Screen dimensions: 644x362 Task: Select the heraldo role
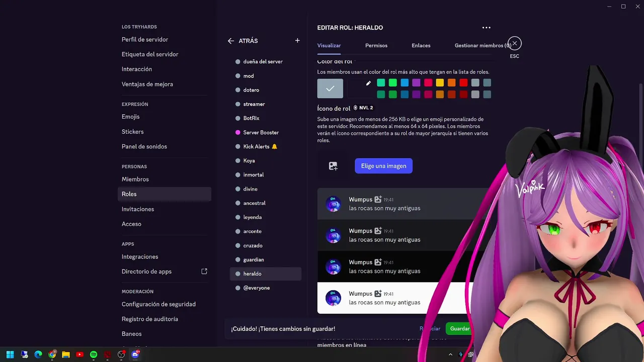click(x=266, y=274)
